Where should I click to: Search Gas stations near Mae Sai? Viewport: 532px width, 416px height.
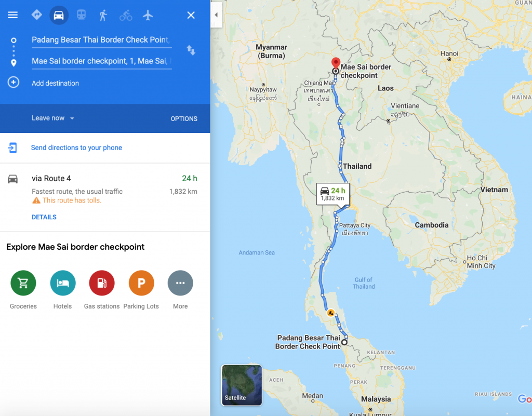102,283
